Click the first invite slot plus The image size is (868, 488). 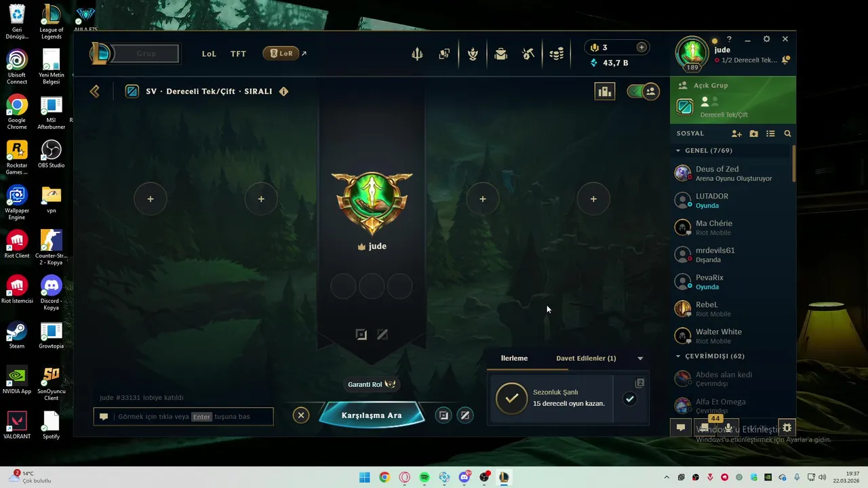(x=151, y=199)
